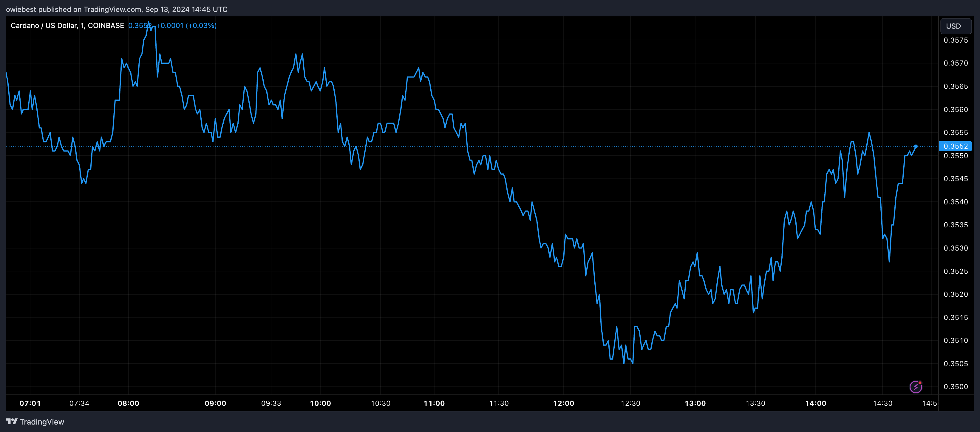Image resolution: width=980 pixels, height=432 pixels.
Task: Click the TradingView logo at bottom left
Action: (x=35, y=422)
